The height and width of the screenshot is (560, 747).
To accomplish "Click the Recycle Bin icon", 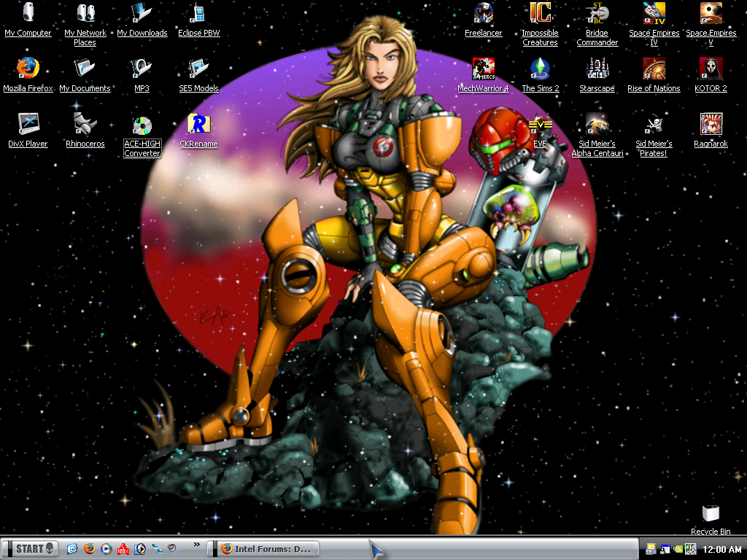I will click(x=711, y=513).
